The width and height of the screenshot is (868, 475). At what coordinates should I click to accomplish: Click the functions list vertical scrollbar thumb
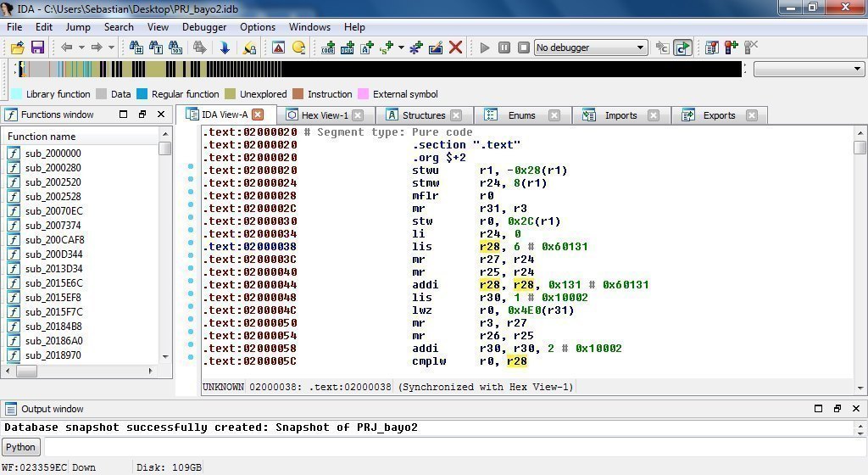[x=165, y=148]
